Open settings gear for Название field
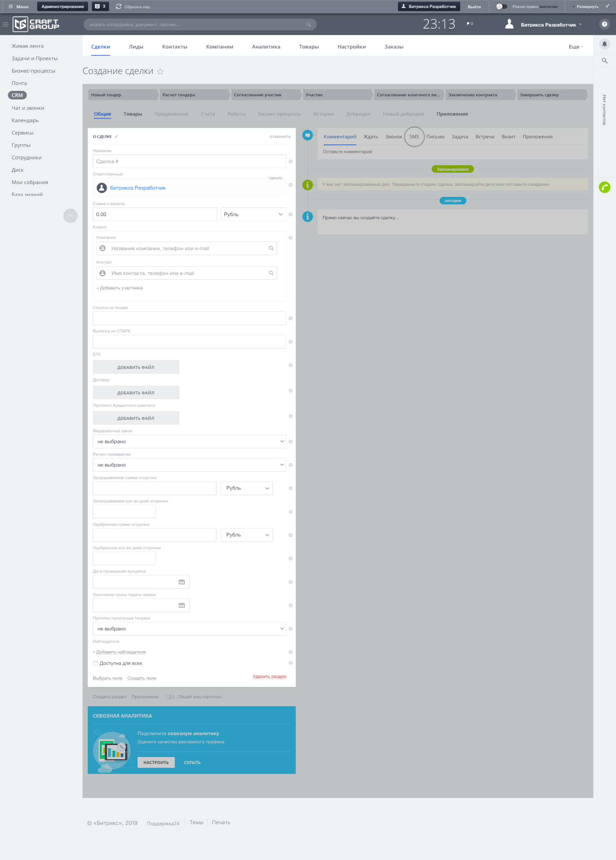This screenshot has width=616, height=860. point(290,161)
